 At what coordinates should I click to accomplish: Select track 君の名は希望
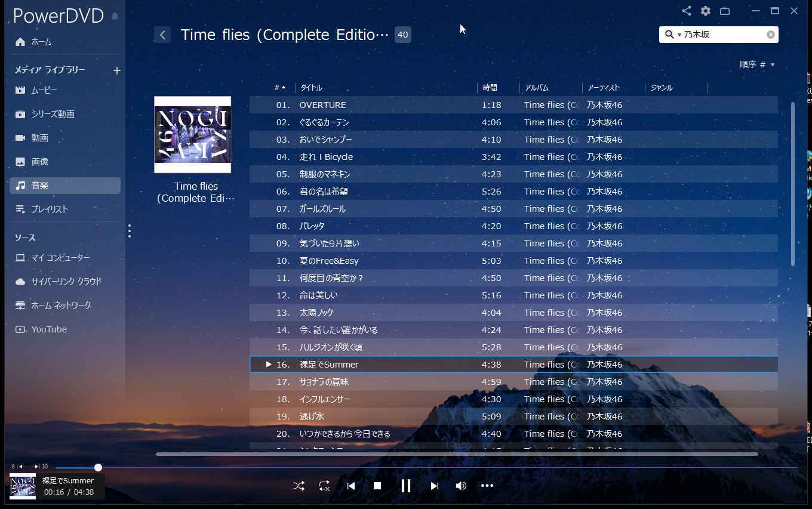[513, 192]
